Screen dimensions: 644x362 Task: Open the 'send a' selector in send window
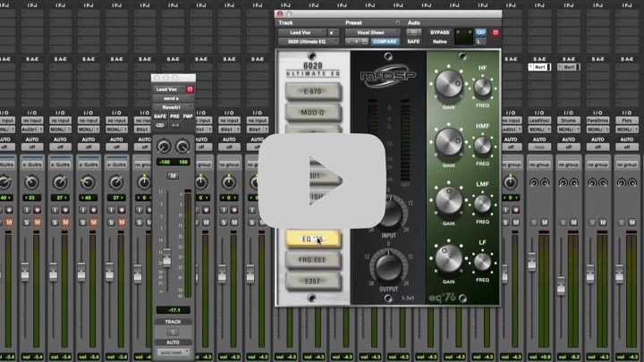173,98
